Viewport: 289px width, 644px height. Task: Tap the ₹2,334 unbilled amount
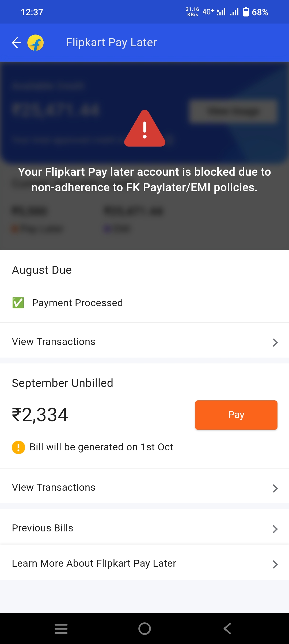pyautogui.click(x=40, y=415)
